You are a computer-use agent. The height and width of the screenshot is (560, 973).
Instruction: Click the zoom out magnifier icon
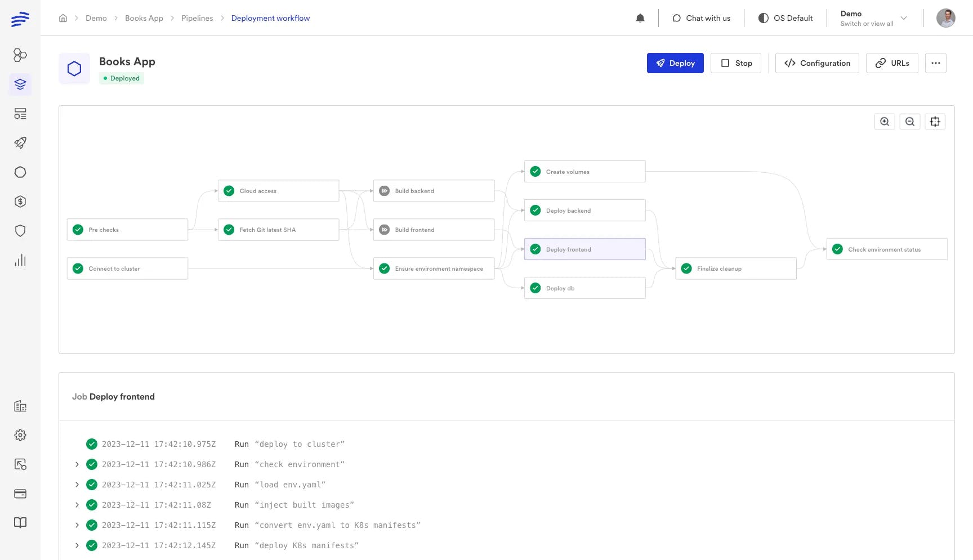click(x=910, y=122)
